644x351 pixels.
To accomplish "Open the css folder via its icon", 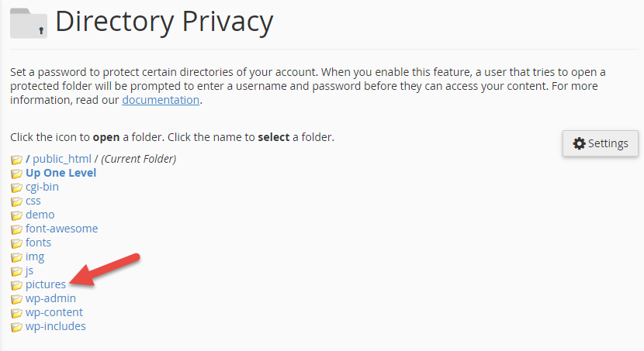I will (x=16, y=201).
